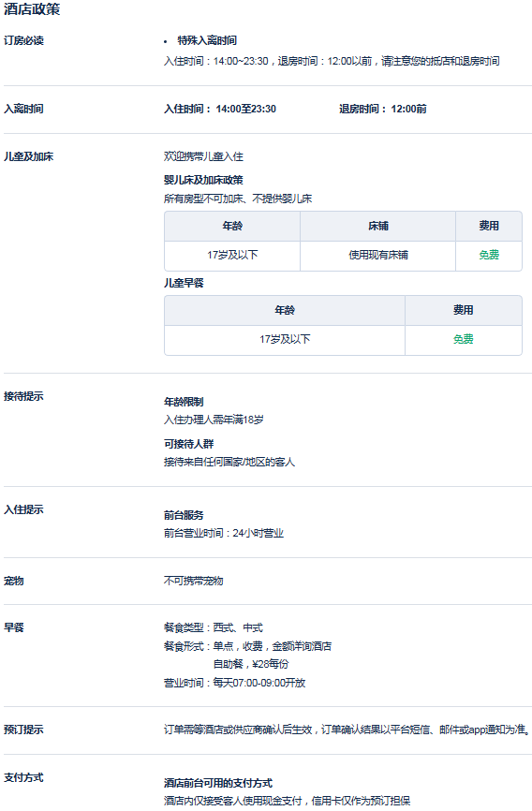Click green 免费 in bed policy table
This screenshot has height=811, width=532.
tap(489, 255)
